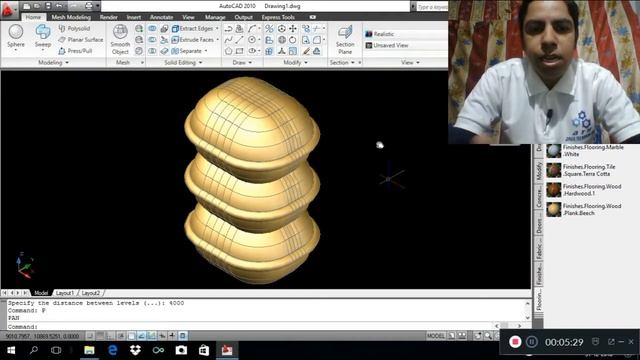Click the Extract Edges tool
This screenshot has width=640, height=360.
coord(193,29)
